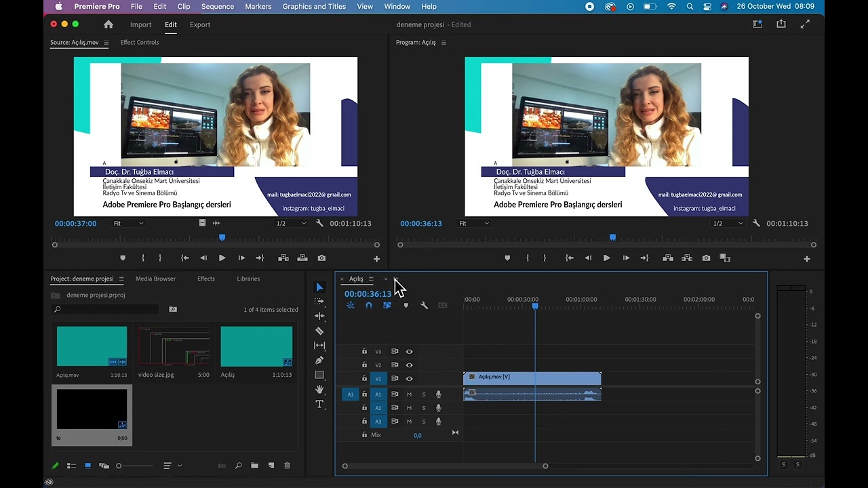Click the Home icon
The height and width of the screenshot is (488, 868).
pos(108,24)
